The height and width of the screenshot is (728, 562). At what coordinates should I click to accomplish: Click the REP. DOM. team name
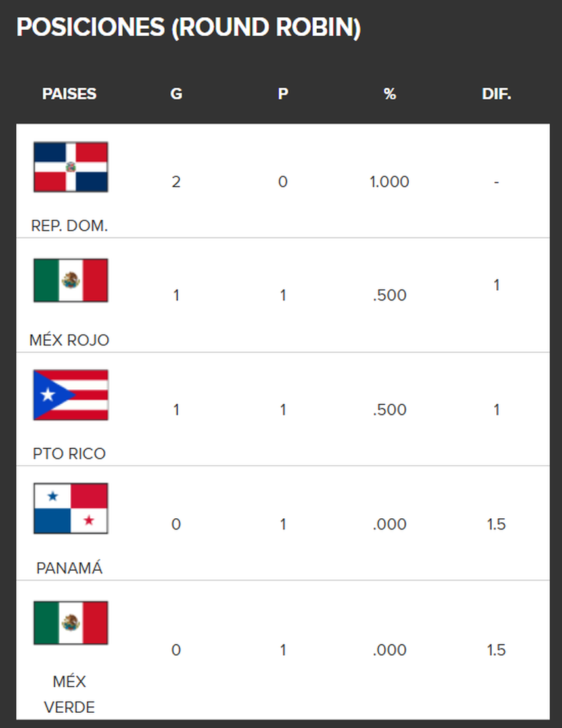tap(70, 226)
